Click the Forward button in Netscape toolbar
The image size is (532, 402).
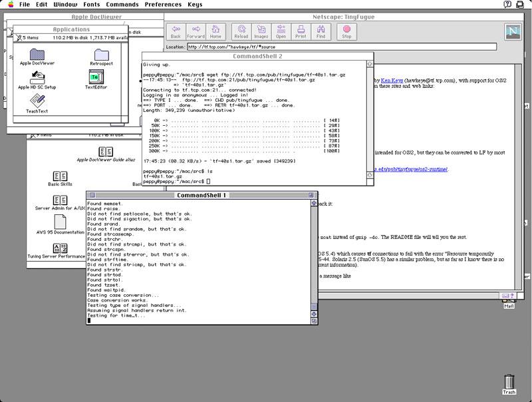[x=196, y=31]
